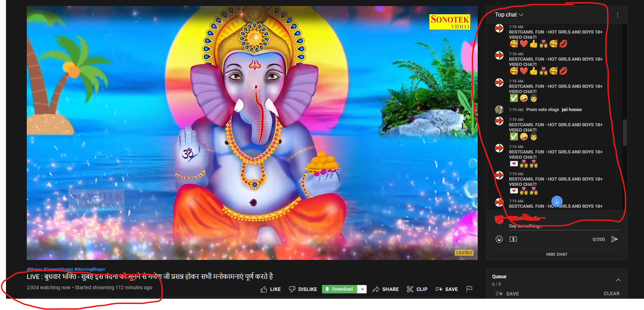Click the thumbs-down Dislike icon
644x310 pixels.
pos(292,290)
